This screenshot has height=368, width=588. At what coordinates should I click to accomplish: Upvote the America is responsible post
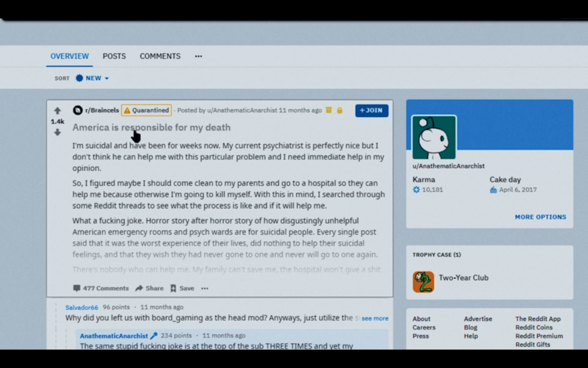coord(57,110)
